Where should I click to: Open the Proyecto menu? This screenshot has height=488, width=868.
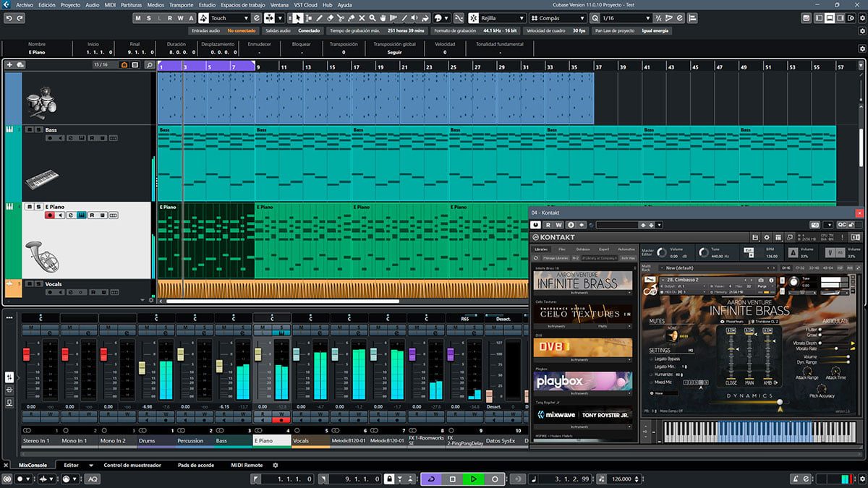point(70,4)
